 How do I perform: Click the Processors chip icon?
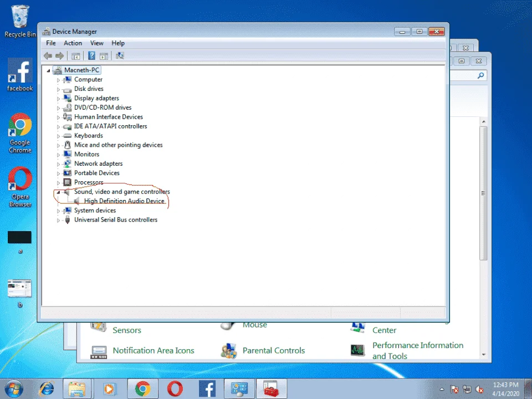[67, 182]
